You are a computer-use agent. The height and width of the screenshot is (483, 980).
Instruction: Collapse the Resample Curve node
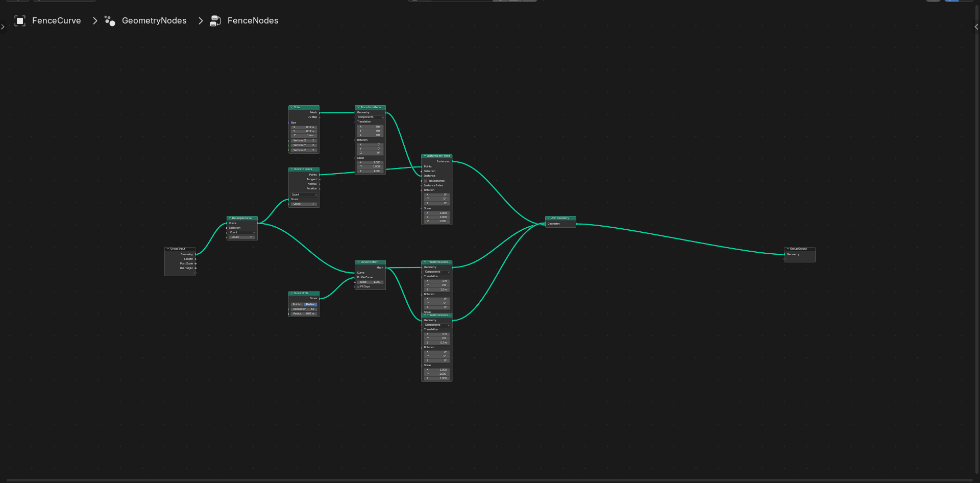(230, 218)
